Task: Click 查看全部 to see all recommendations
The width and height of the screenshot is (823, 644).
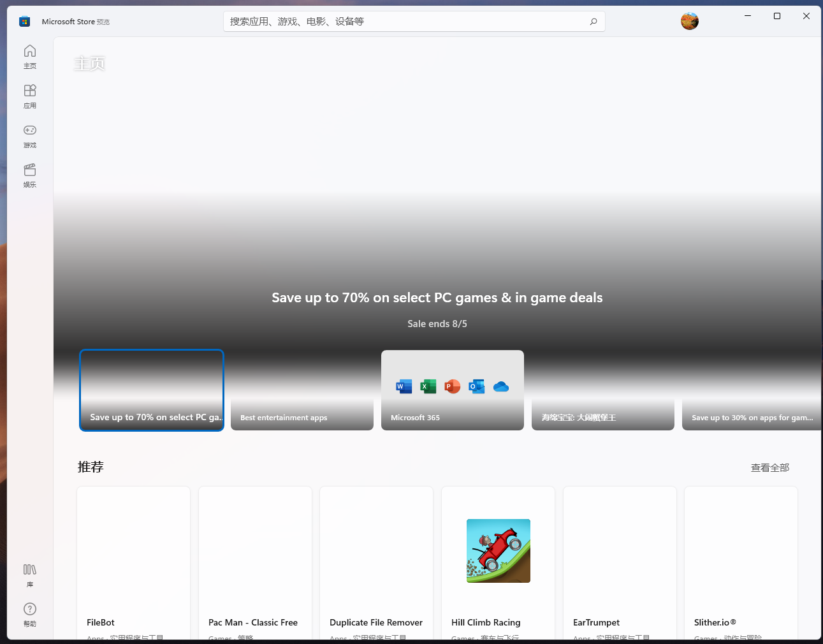Action: tap(770, 468)
